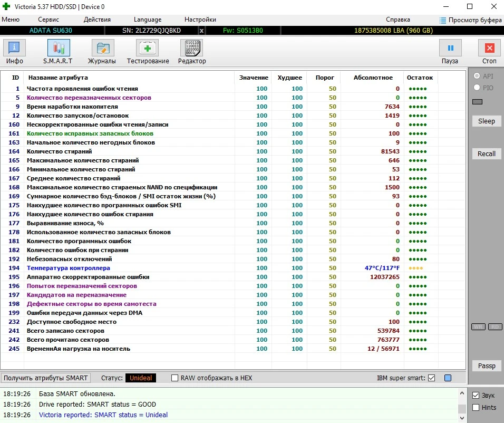Click the ADATA SU630 device name
This screenshot has height=423, width=504.
51,31
